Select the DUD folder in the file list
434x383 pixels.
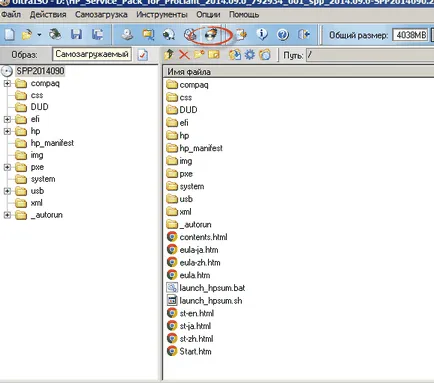188,110
